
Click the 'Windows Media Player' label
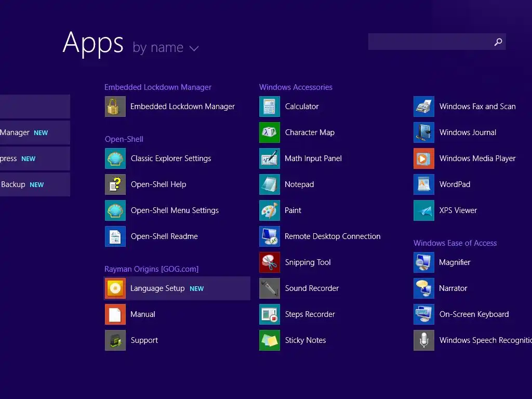coord(477,158)
